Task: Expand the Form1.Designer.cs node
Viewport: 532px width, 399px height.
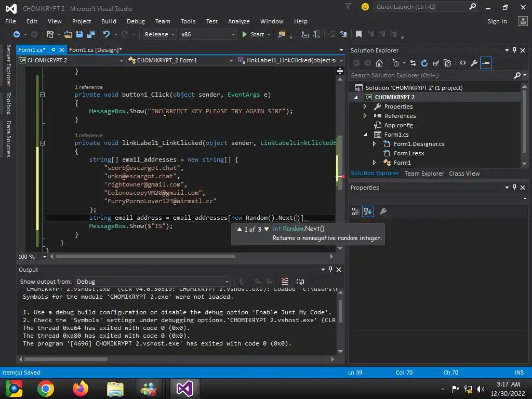Action: tap(374, 144)
